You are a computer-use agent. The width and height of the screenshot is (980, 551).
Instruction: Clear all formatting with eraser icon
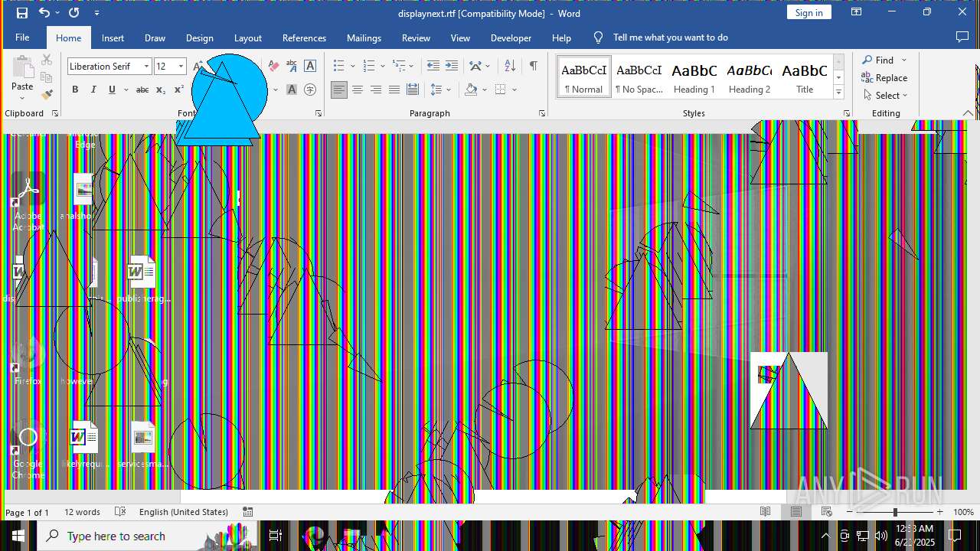coord(273,66)
